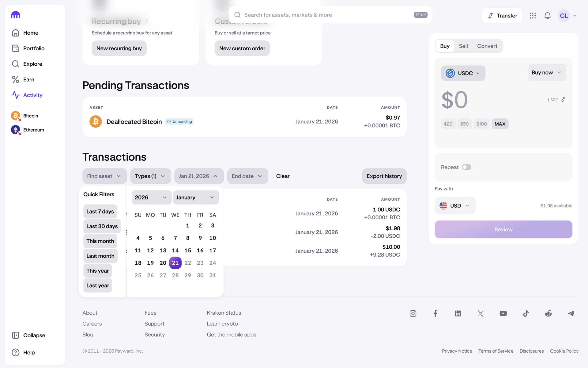Open the notifications bell icon
This screenshot has height=368, width=588.
tap(547, 16)
